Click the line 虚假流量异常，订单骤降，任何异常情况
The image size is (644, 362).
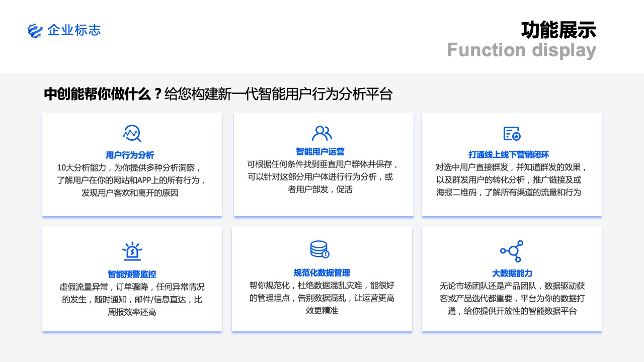tap(132, 287)
